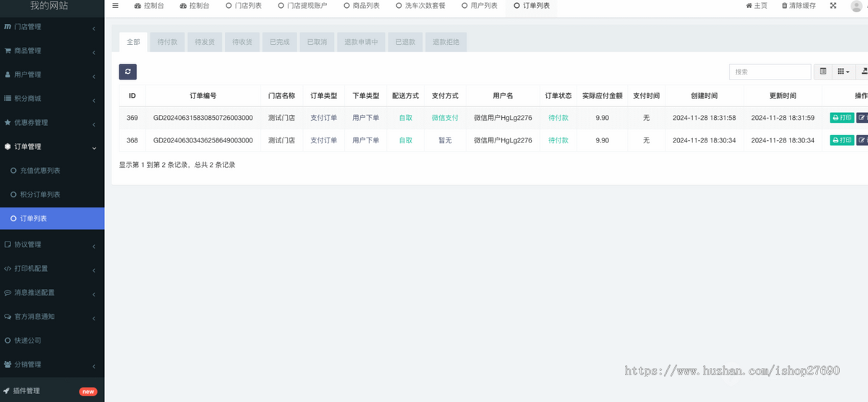Image resolution: width=868 pixels, height=402 pixels.
Task: Go to 主页 from the header
Action: click(x=757, y=6)
